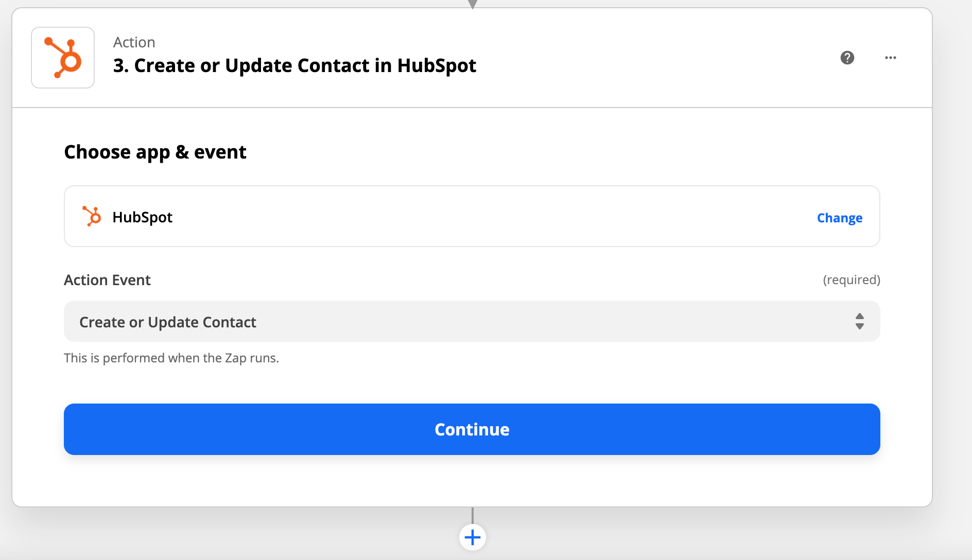Open the Action Event dropdown
The width and height of the screenshot is (972, 560).
click(472, 321)
